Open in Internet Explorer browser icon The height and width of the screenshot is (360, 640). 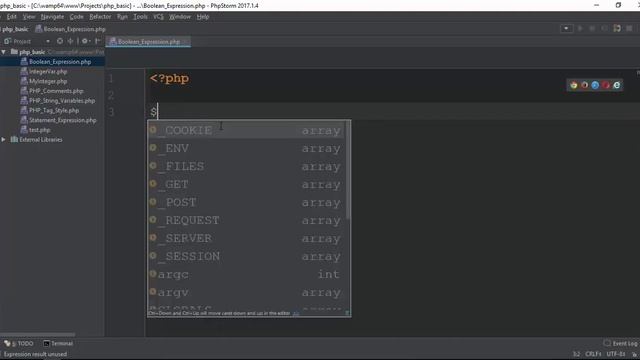(617, 85)
